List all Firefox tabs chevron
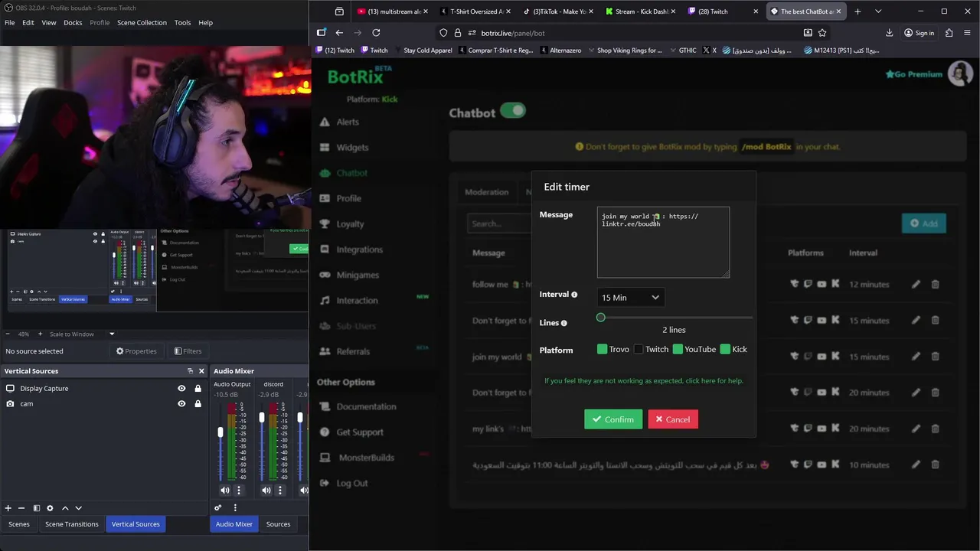 pyautogui.click(x=878, y=11)
